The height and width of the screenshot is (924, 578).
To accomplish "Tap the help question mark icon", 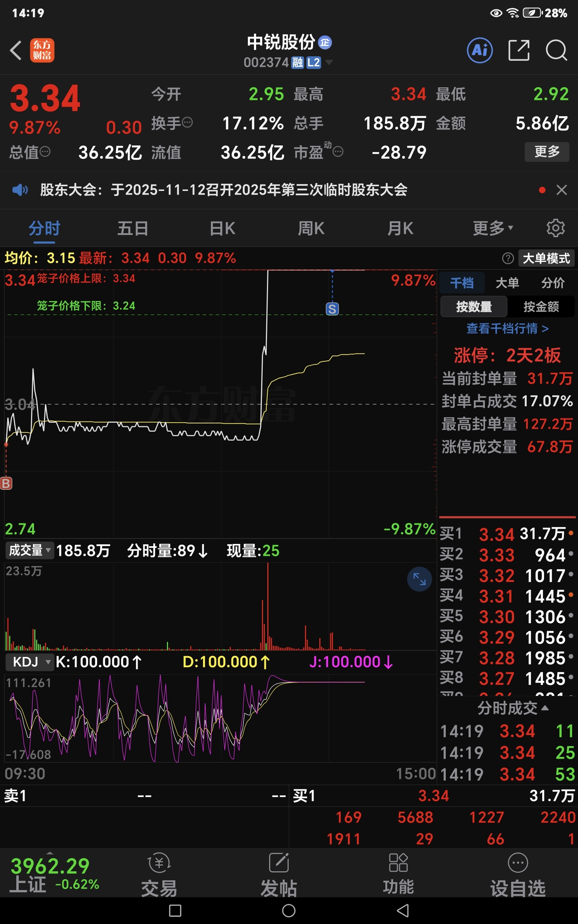I will click(508, 258).
